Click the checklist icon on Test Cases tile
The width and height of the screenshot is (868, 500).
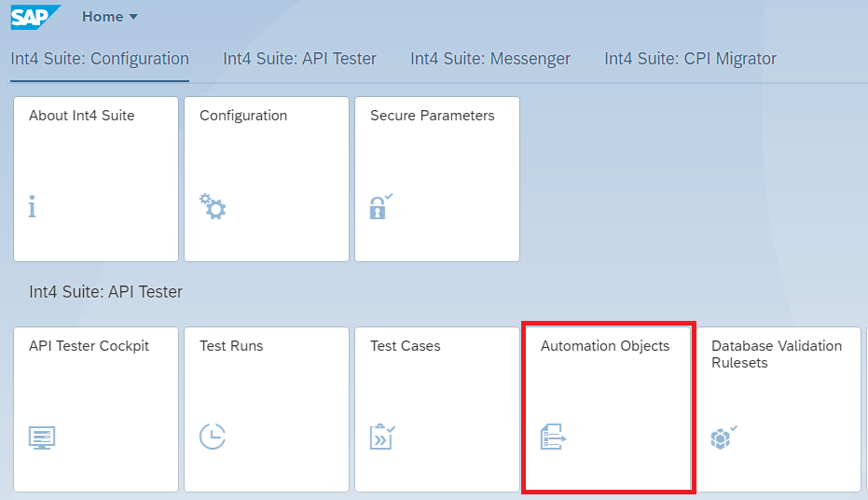click(382, 436)
